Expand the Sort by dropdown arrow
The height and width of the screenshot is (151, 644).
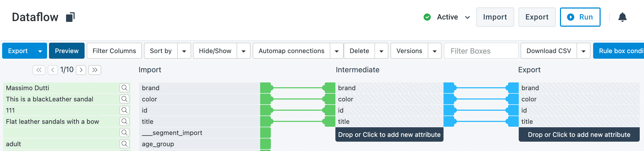pos(184,51)
